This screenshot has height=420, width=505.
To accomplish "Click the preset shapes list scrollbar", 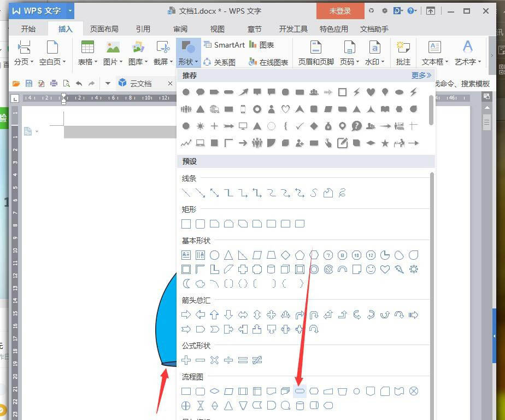I will [x=432, y=296].
